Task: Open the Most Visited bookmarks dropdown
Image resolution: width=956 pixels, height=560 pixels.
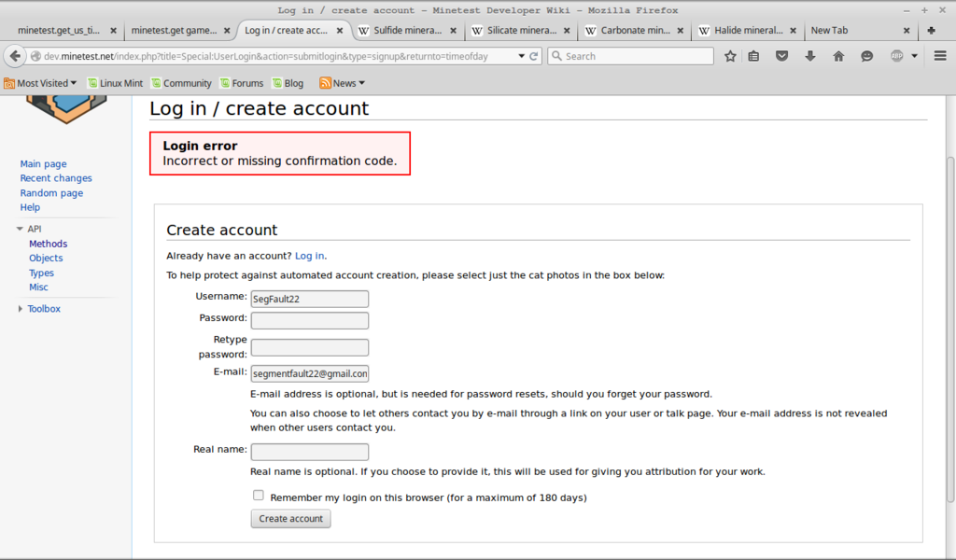Action: pos(41,83)
